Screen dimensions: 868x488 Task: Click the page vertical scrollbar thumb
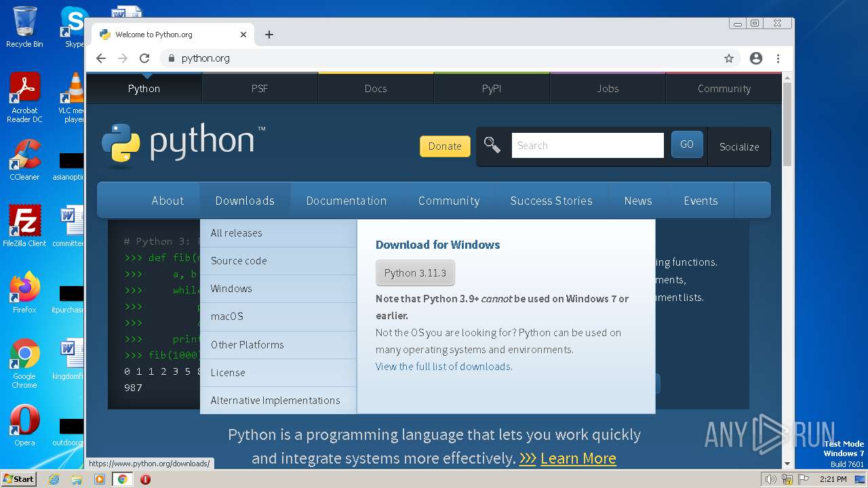787,124
